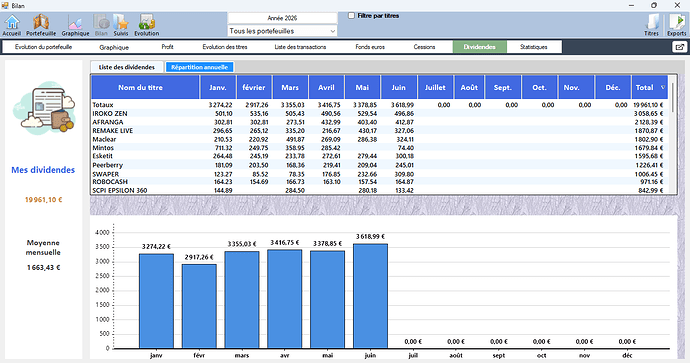The height and width of the screenshot is (363, 690).
Task: Switch to the Fonds euros tab
Action: [370, 47]
